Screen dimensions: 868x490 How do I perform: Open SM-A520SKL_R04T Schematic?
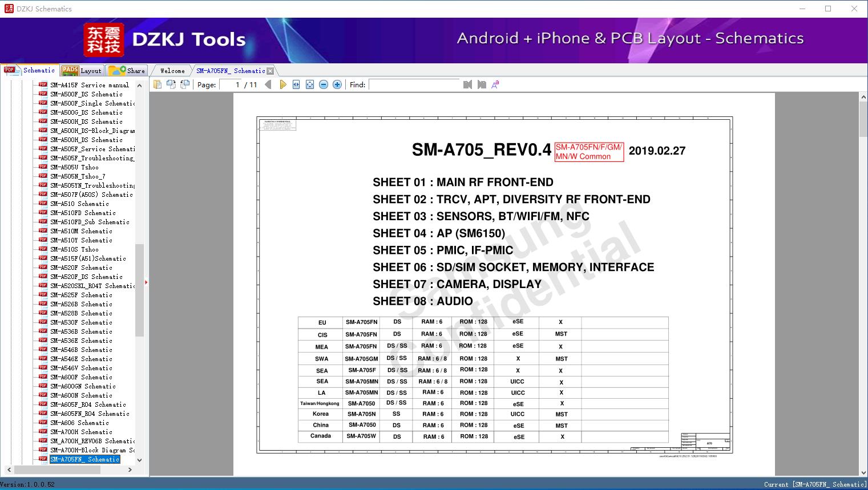click(92, 286)
